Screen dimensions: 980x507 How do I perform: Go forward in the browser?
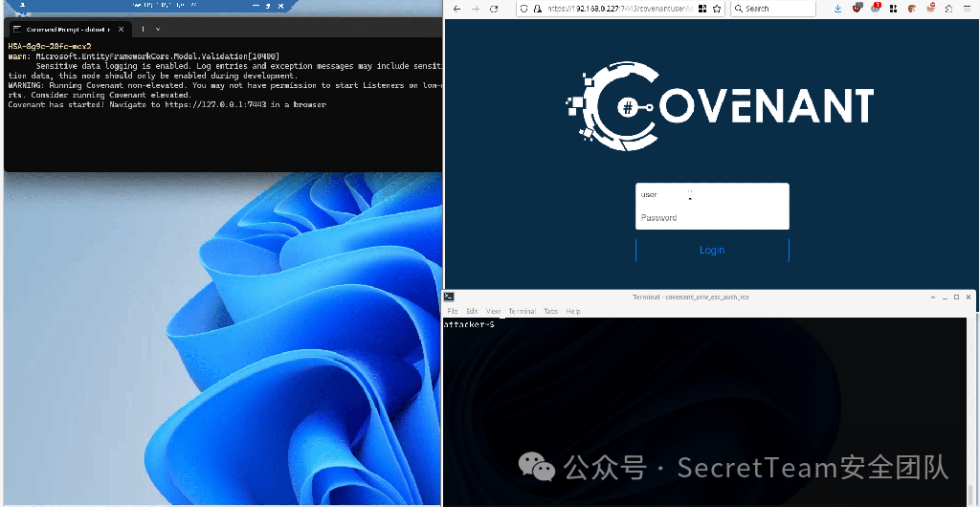(x=475, y=9)
